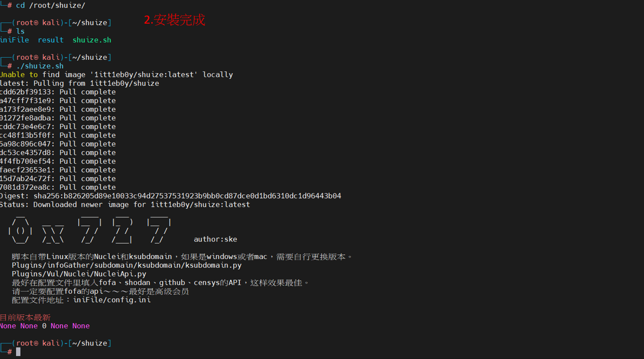Image resolution: width=644 pixels, height=359 pixels.
Task: Click layer line 'cdd62bf39133: Pull complete'
Action: coord(58,92)
